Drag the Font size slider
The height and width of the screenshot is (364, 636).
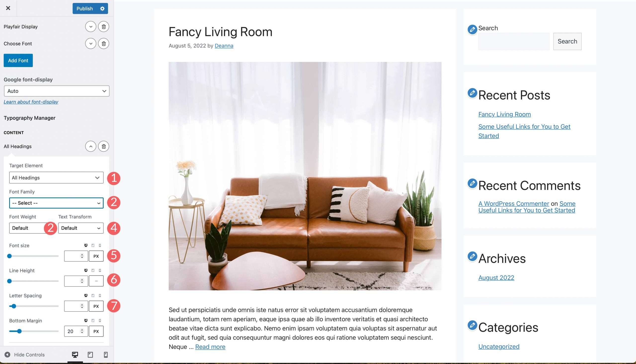[10, 256]
